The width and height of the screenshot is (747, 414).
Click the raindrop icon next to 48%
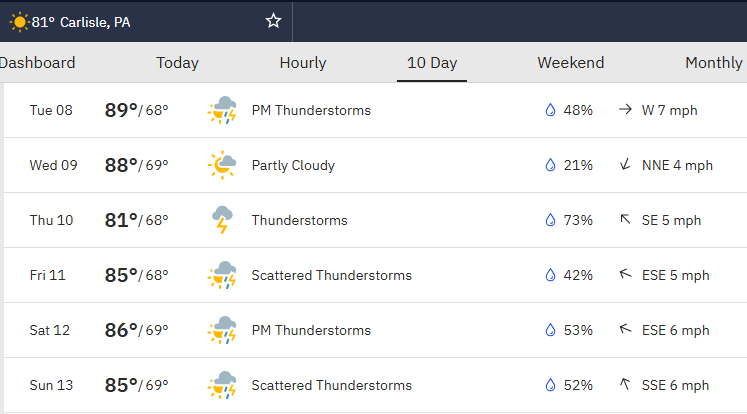click(x=550, y=110)
